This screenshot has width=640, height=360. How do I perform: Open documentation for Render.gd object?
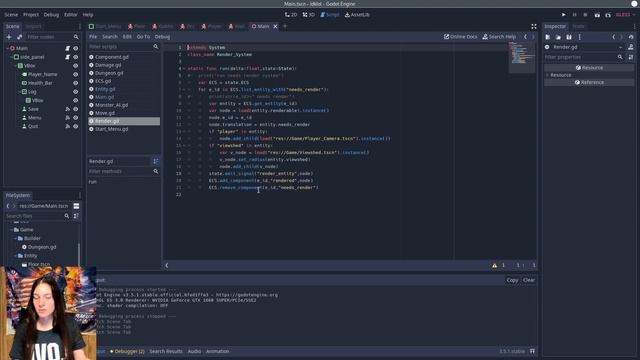(631, 47)
